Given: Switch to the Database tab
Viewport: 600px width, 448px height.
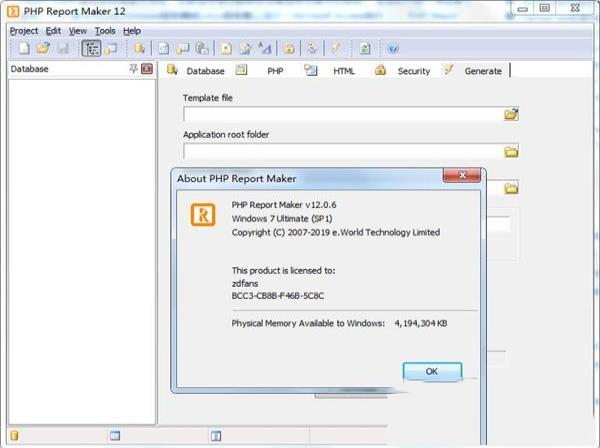Looking at the screenshot, I should point(196,71).
